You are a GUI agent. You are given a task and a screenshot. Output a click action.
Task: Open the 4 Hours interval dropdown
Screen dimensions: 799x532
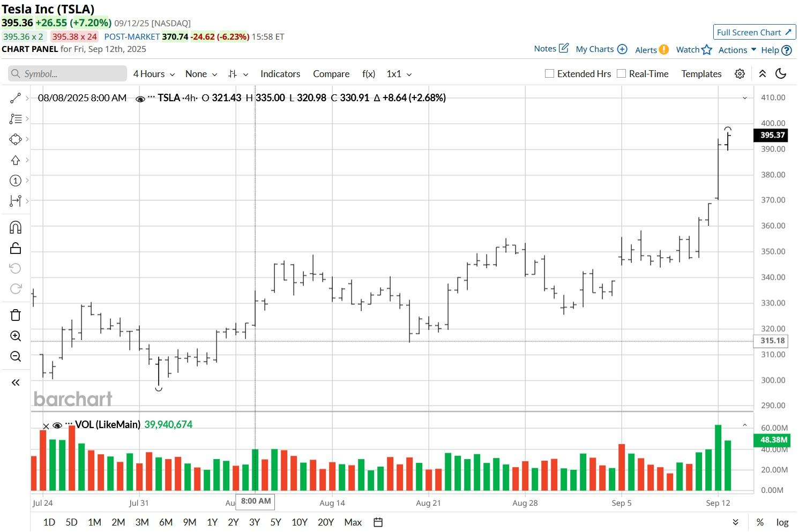(154, 74)
